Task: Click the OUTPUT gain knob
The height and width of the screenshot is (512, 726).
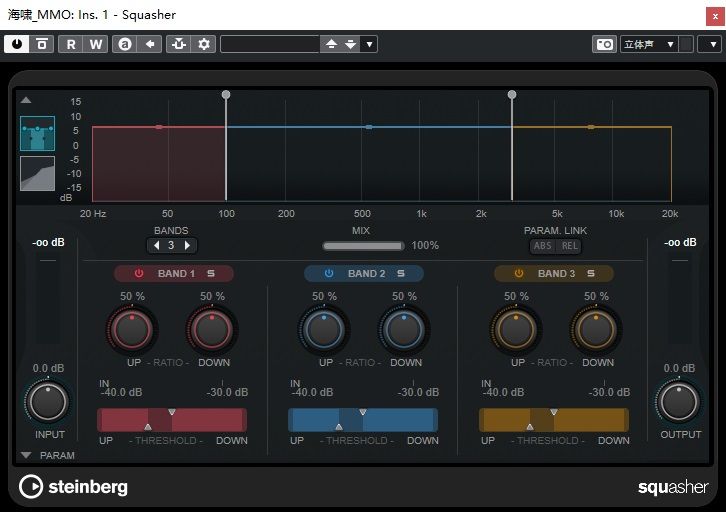Action: [x=679, y=401]
